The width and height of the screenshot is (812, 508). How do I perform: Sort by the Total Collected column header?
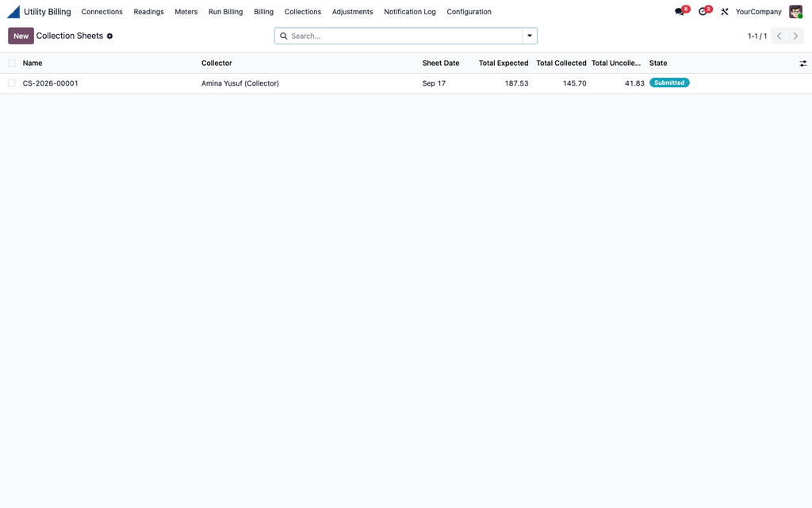561,63
